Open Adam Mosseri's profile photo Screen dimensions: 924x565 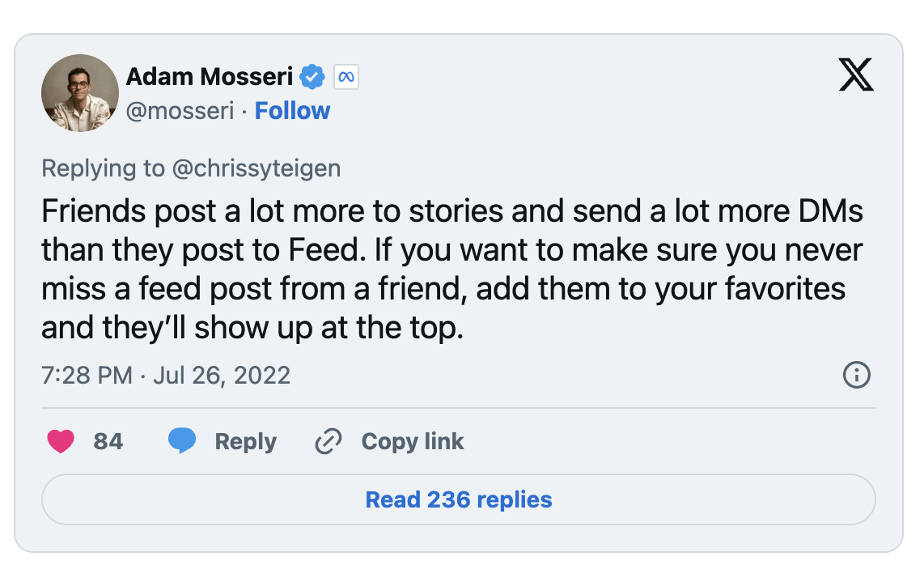(x=80, y=92)
